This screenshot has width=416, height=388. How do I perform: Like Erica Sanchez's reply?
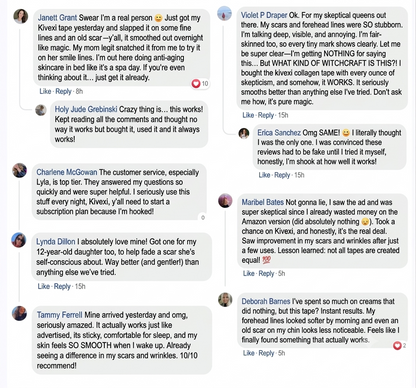tap(264, 175)
